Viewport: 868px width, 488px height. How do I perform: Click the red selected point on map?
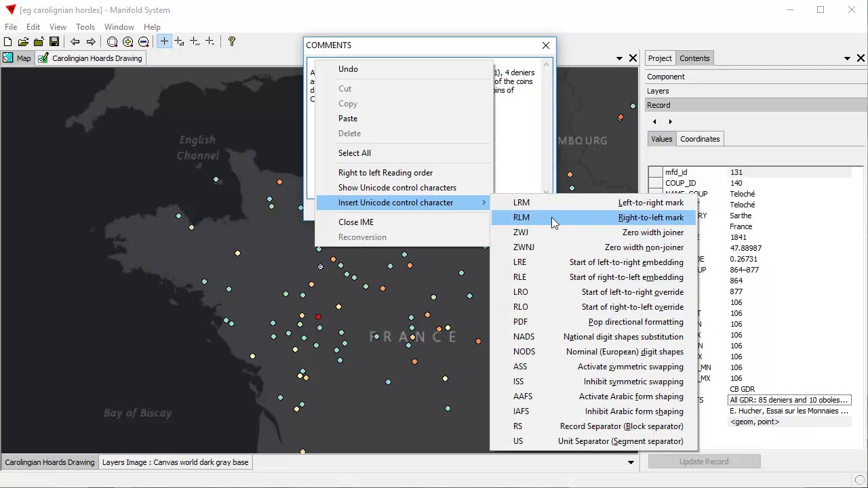click(318, 317)
